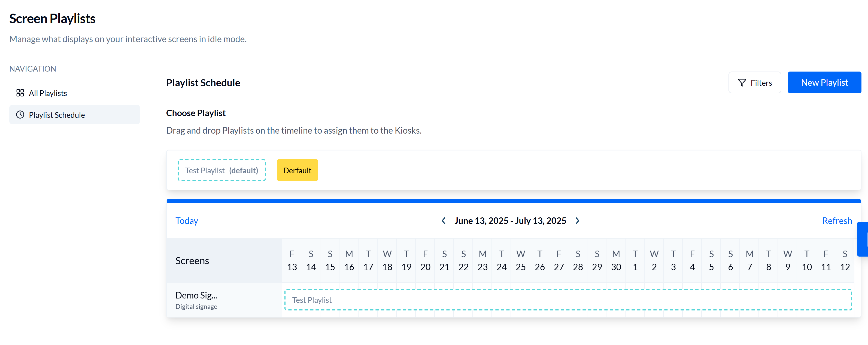Select the Test Playlist (default) chip
Screen dimensions: 868x345
[x=221, y=170]
